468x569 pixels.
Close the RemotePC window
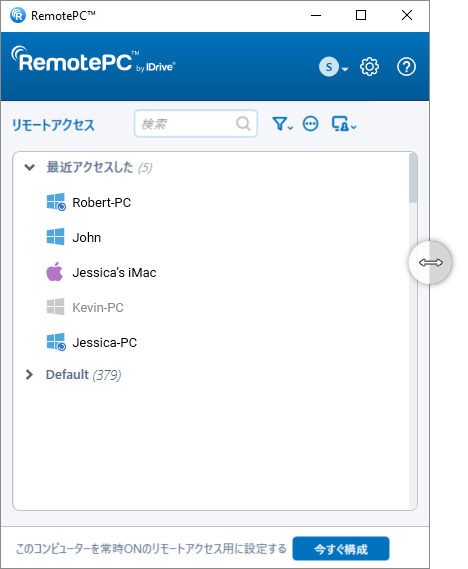coord(407,15)
